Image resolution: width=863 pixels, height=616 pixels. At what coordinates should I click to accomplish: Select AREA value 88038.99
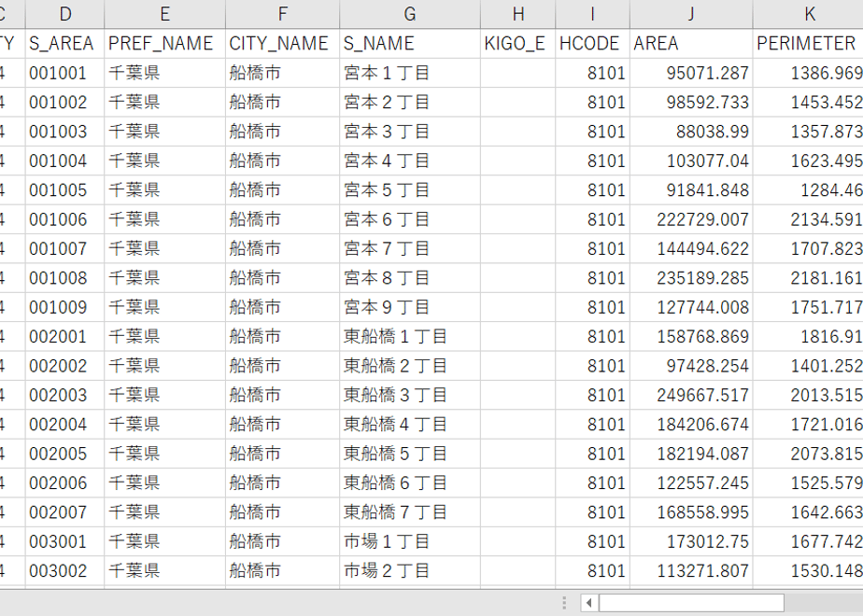(691, 132)
